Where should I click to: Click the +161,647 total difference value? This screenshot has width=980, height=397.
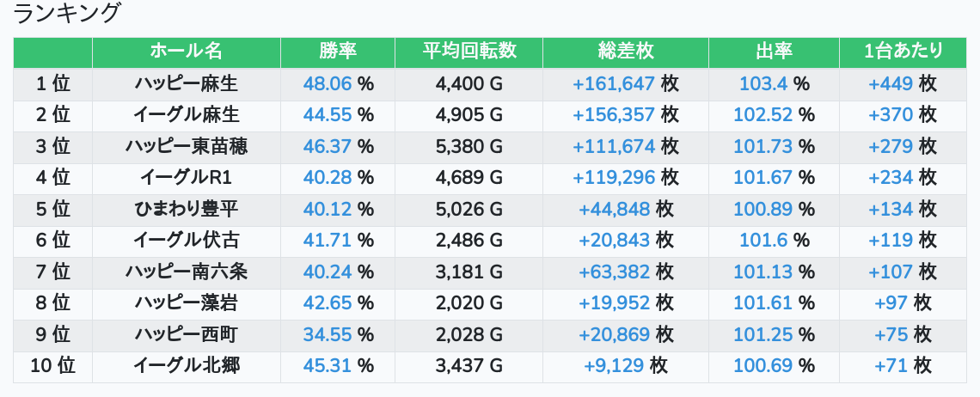614,83
